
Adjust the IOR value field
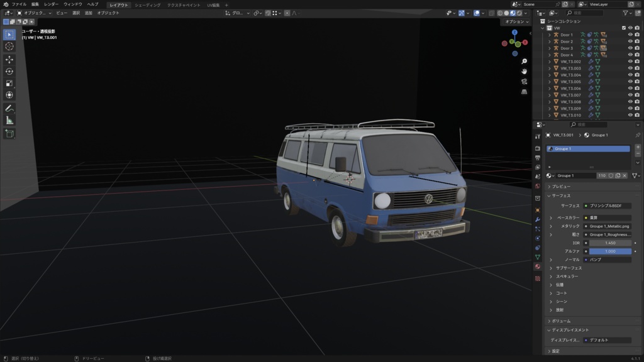point(610,243)
